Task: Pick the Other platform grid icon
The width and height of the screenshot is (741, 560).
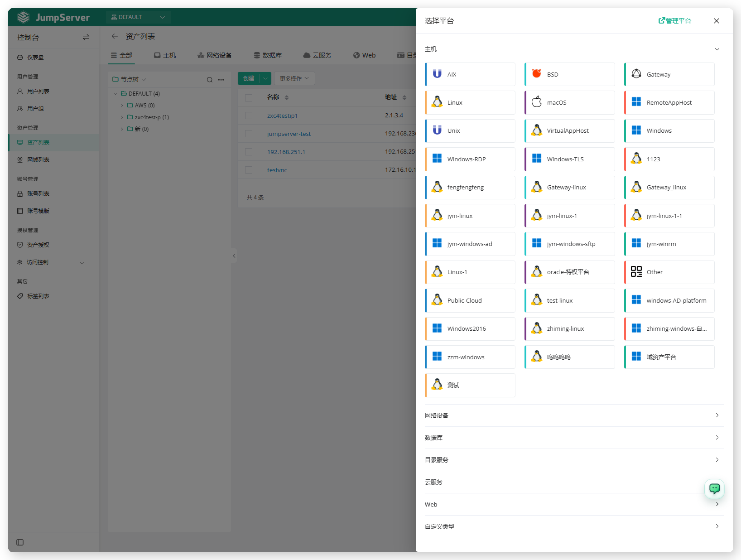Action: pyautogui.click(x=636, y=271)
